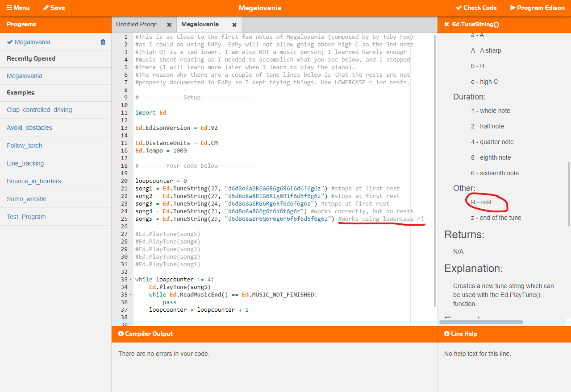Click the Compiler Output info icon
Viewport: 571px width, 392px height.
point(121,334)
